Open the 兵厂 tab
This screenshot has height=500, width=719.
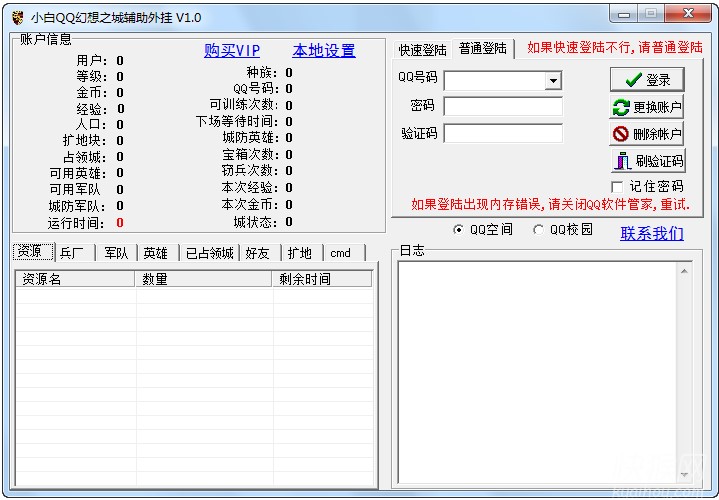(76, 253)
